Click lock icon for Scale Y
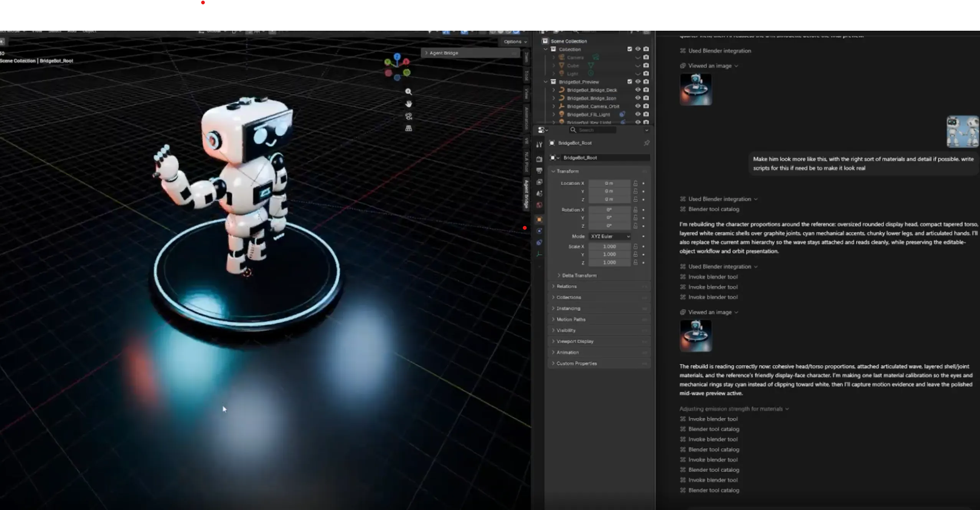This screenshot has width=980, height=510. (x=635, y=254)
